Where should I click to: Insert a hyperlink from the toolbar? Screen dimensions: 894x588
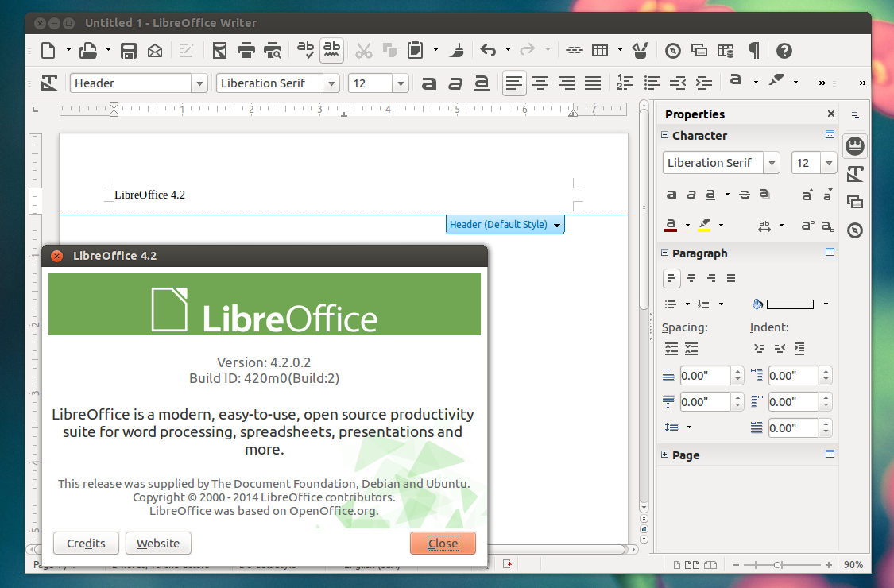574,50
